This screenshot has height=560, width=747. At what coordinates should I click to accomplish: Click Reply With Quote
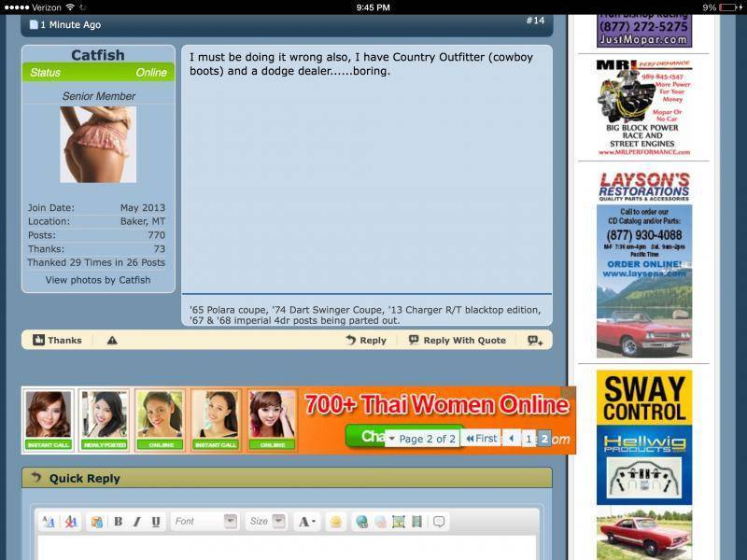(x=458, y=341)
